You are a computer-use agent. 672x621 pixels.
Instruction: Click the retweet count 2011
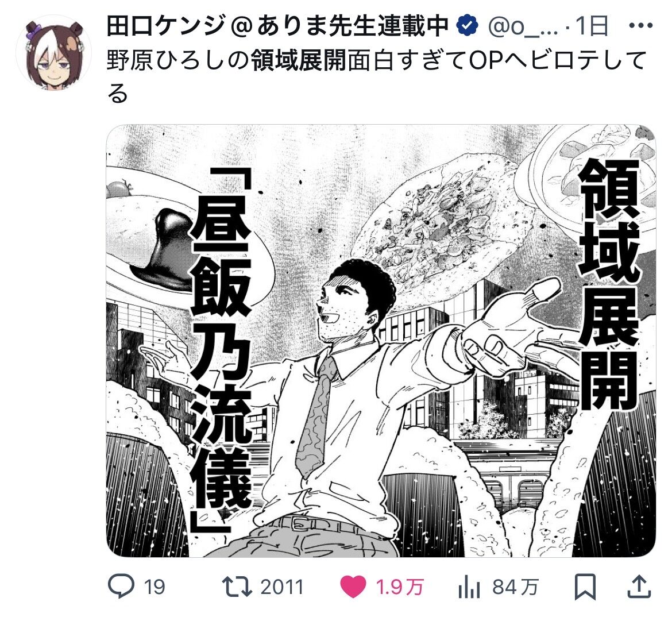tap(282, 587)
